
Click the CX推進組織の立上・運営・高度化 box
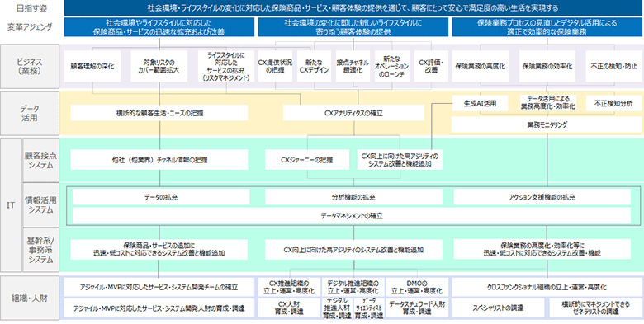pyautogui.click(x=289, y=288)
